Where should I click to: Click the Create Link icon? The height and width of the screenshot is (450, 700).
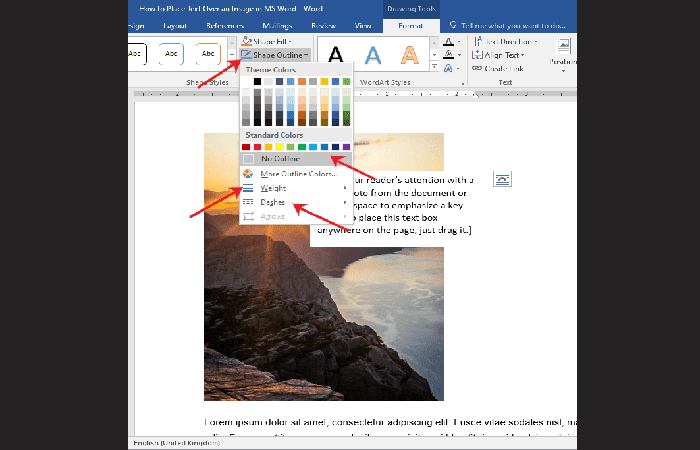click(x=476, y=68)
